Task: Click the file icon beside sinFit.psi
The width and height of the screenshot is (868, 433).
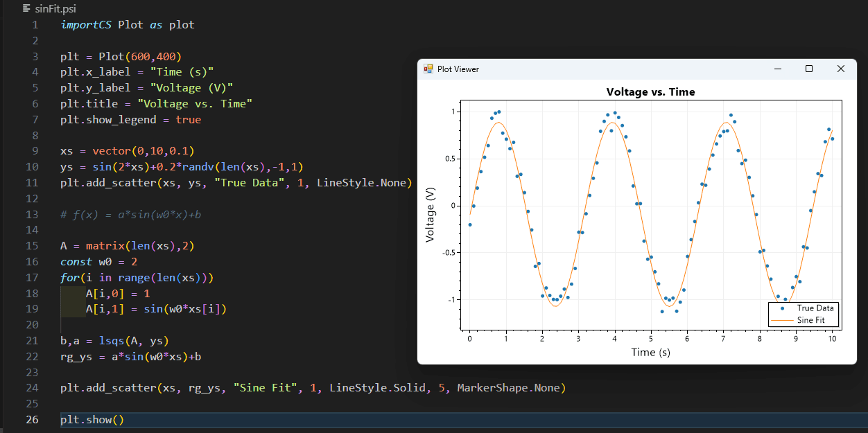Action: 26,8
